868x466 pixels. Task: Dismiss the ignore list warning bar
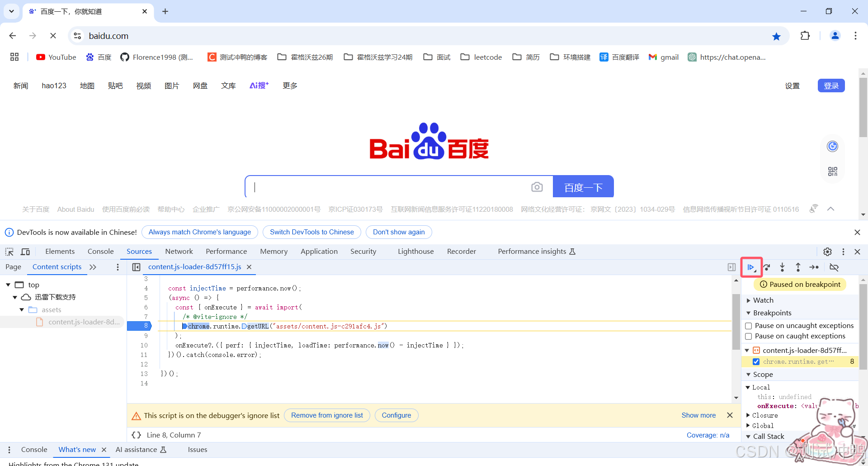point(730,415)
